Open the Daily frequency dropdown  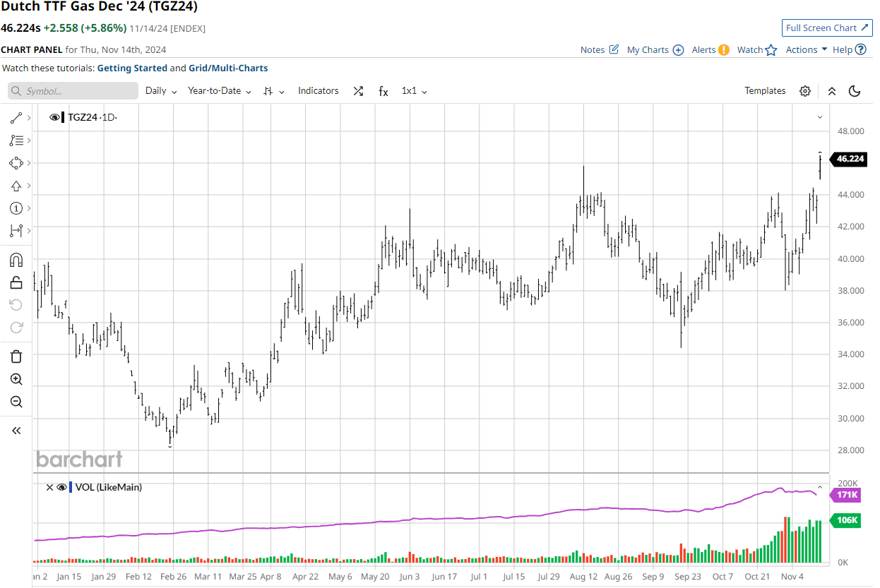[x=161, y=91]
